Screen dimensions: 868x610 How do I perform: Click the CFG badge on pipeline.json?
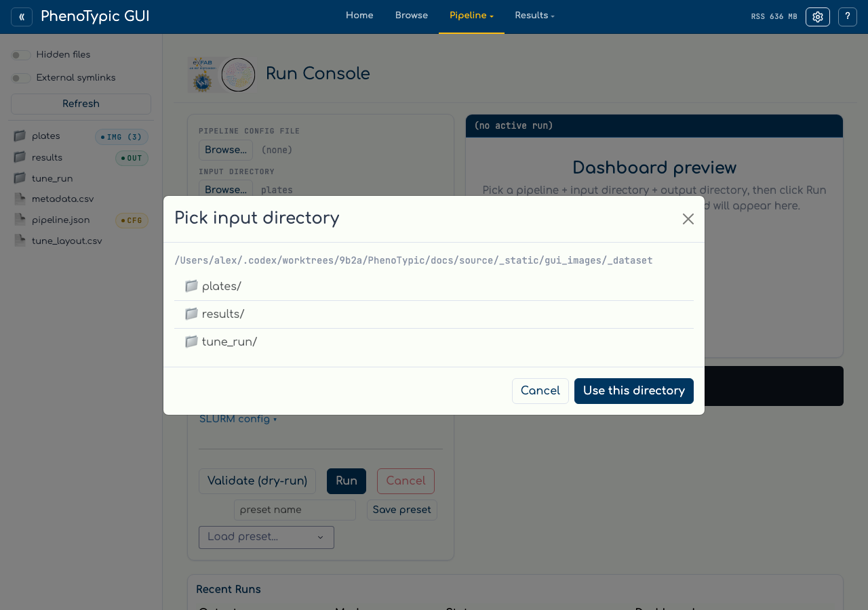[x=132, y=221]
